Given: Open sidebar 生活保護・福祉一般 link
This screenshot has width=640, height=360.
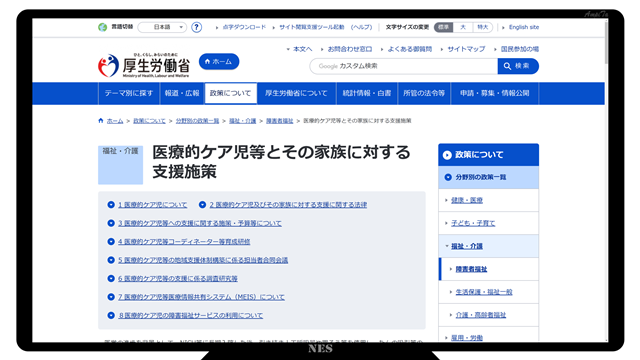Looking at the screenshot, I should [484, 292].
